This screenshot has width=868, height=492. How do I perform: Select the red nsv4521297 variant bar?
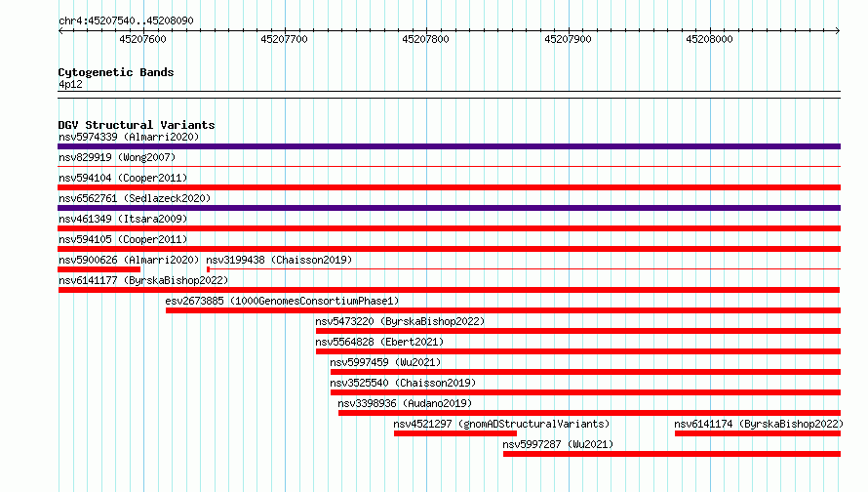tap(455, 433)
